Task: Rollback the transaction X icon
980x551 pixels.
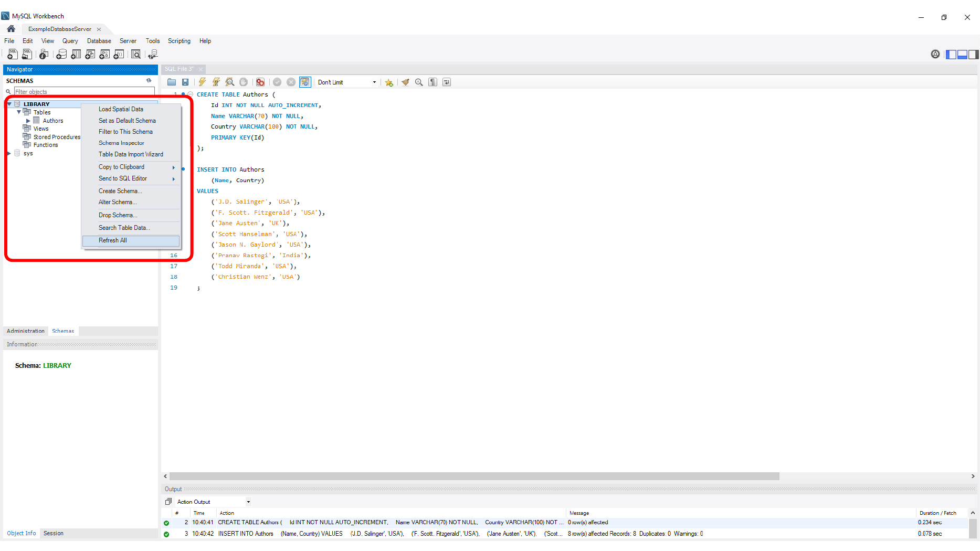Action: click(291, 82)
